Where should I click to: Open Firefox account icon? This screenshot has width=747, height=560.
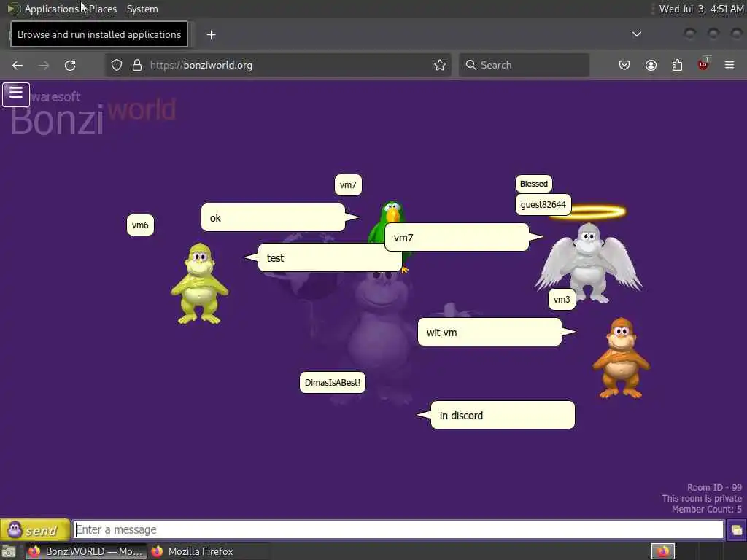click(651, 65)
